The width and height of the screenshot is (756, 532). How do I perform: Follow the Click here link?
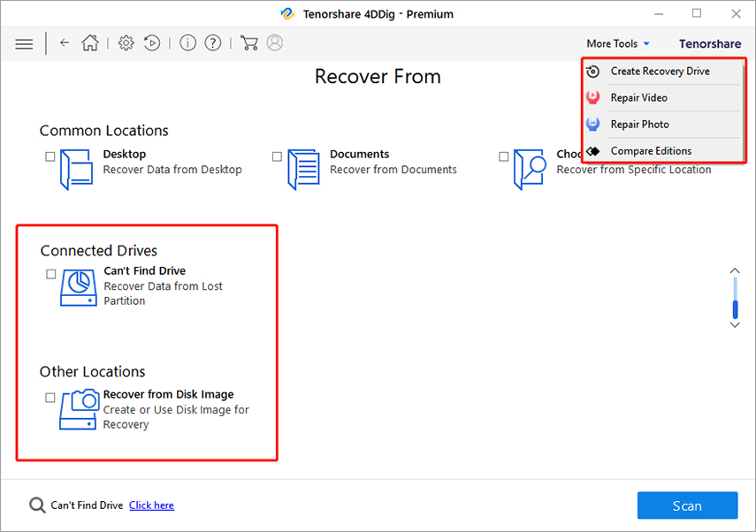click(x=151, y=505)
